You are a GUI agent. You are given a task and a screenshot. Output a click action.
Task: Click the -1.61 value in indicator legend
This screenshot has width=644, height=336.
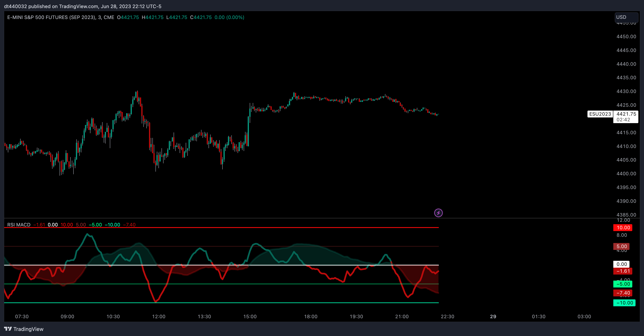(39, 225)
